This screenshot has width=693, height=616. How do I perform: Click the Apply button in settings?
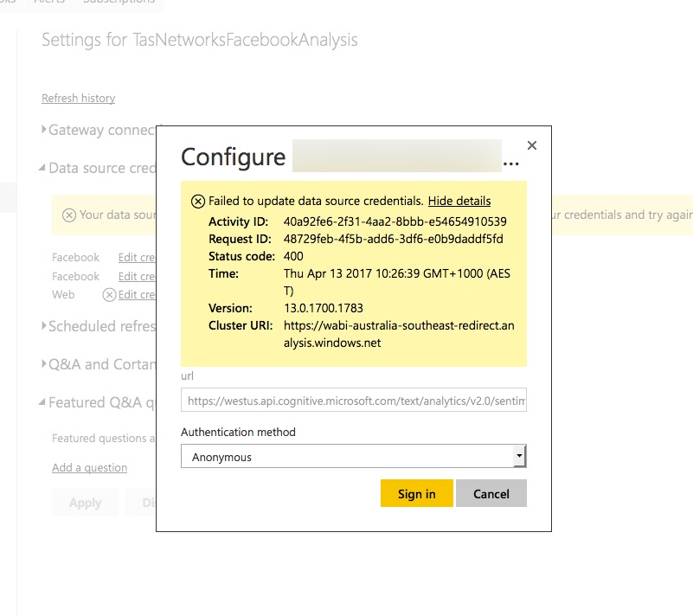point(85,503)
